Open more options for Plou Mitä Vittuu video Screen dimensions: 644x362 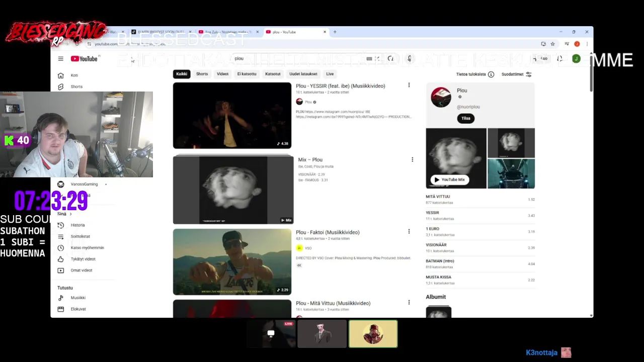click(409, 303)
